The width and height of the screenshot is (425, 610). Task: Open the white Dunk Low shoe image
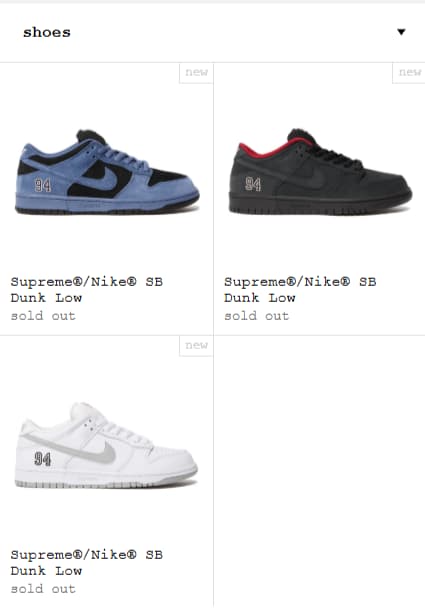point(106,445)
